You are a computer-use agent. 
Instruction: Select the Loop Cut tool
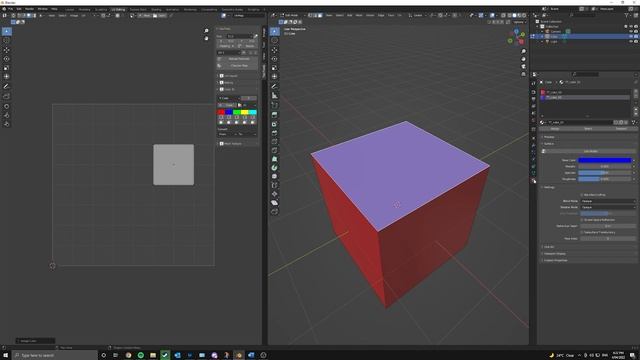[x=275, y=142]
